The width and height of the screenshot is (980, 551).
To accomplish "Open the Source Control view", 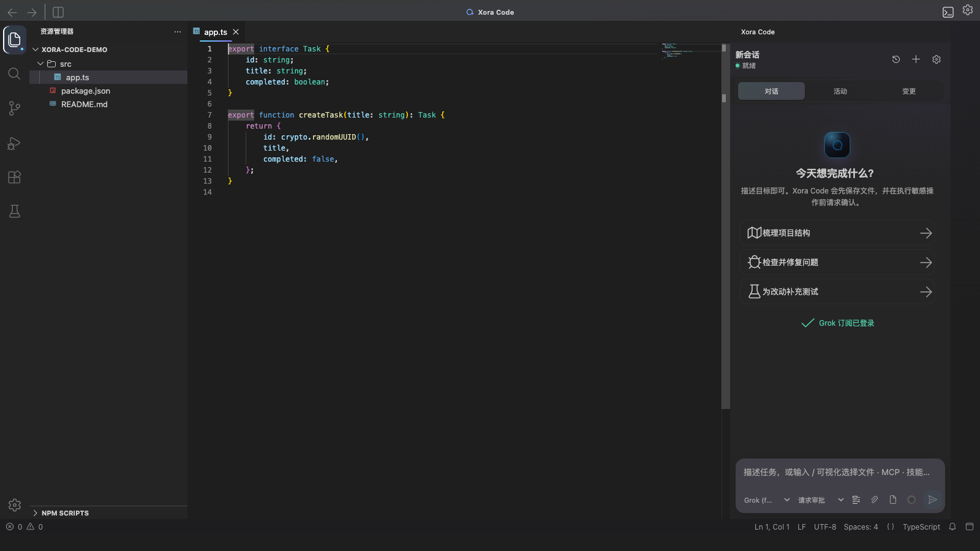I will click(15, 108).
